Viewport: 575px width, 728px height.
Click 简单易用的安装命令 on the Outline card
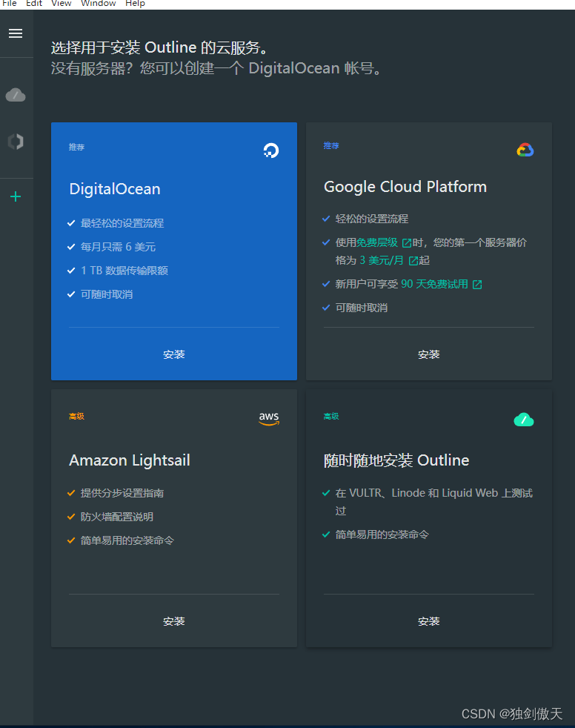[382, 535]
